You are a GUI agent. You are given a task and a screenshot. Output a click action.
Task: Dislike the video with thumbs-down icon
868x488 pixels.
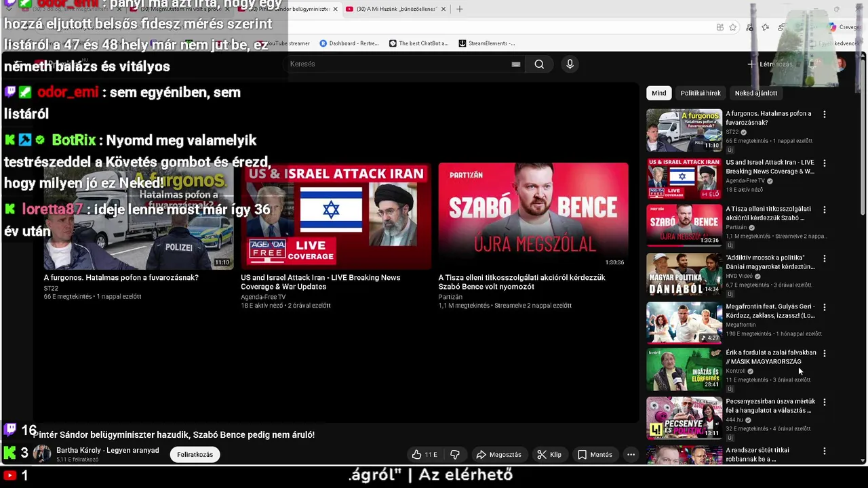[x=455, y=455]
